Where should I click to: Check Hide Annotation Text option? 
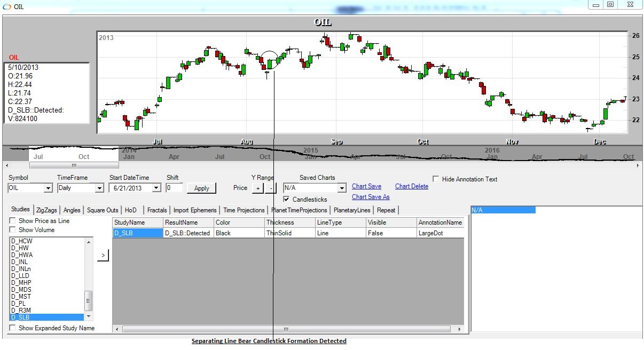click(x=436, y=179)
